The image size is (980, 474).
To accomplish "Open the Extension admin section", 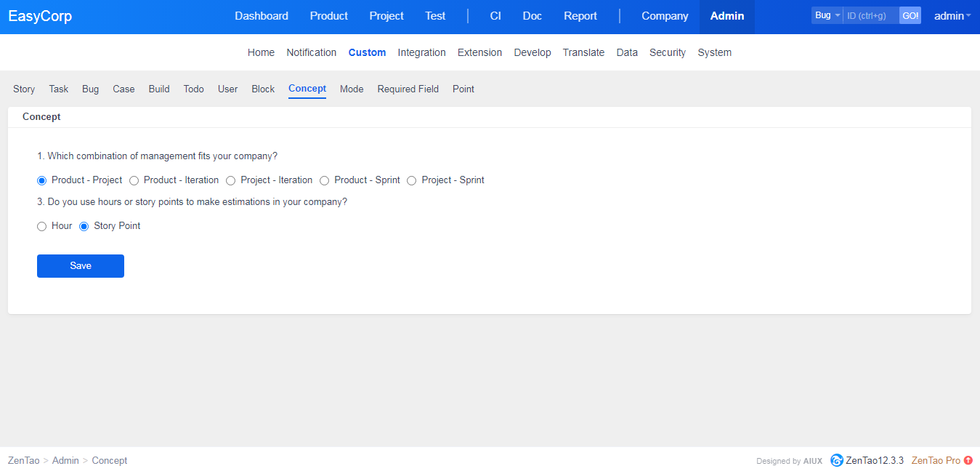I will (479, 52).
